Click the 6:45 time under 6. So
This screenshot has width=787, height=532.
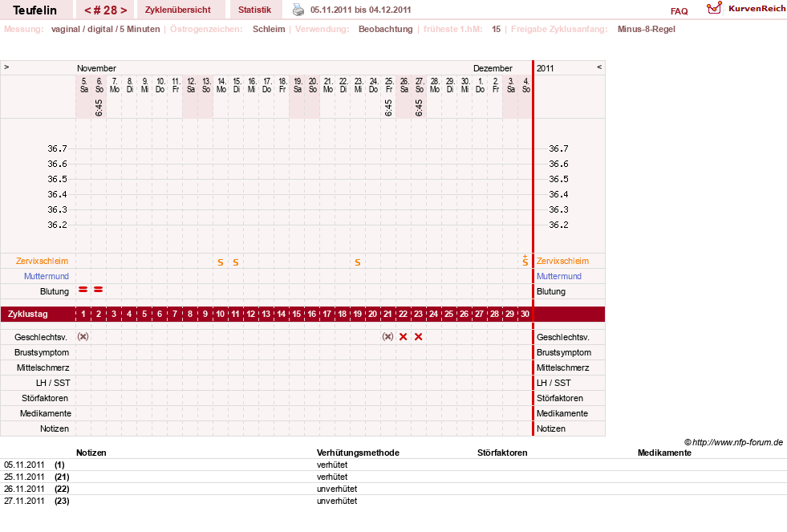(x=99, y=108)
